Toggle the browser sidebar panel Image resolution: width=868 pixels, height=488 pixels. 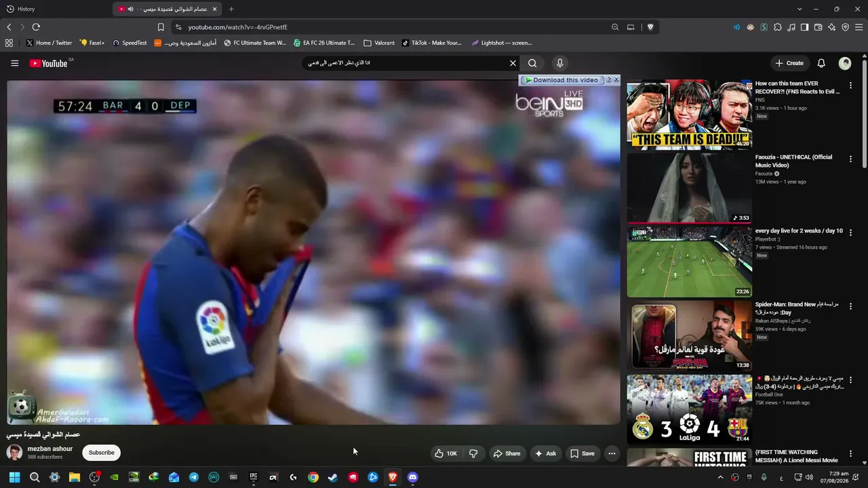coord(804,27)
